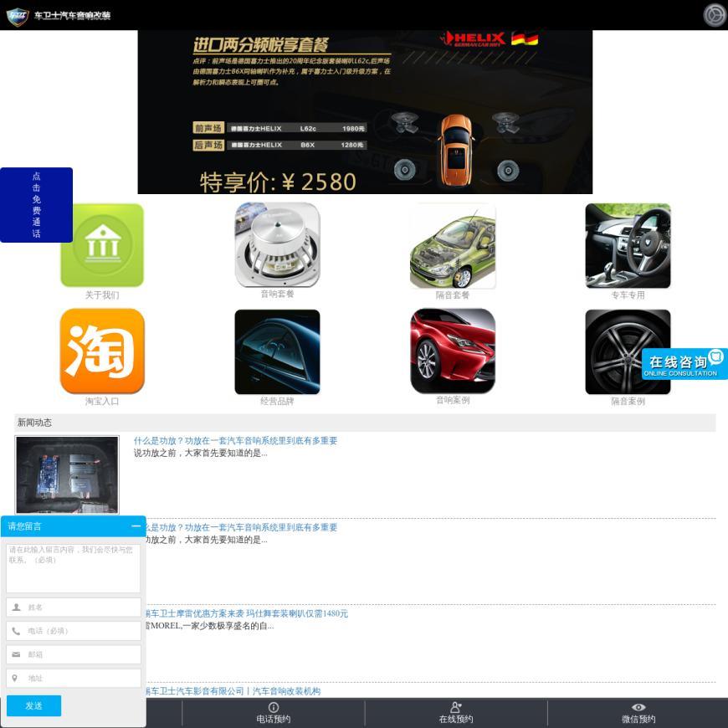Open the 音响套餐 speaker icon
Image resolution: width=728 pixels, height=728 pixels.
[x=277, y=244]
